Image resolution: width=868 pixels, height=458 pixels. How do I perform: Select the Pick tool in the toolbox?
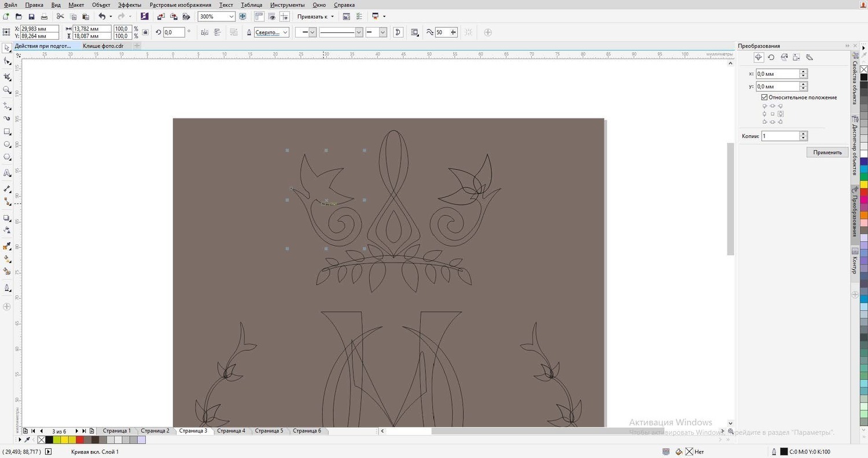coord(7,49)
